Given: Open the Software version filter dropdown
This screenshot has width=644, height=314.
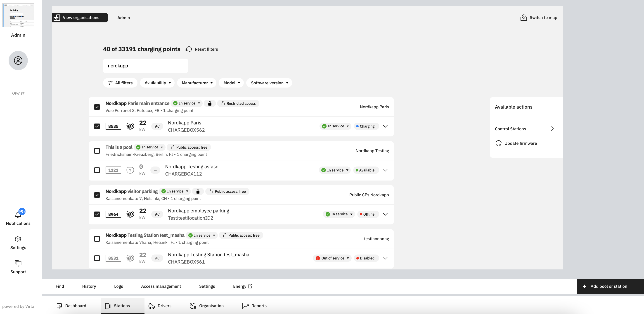Looking at the screenshot, I should [x=270, y=83].
